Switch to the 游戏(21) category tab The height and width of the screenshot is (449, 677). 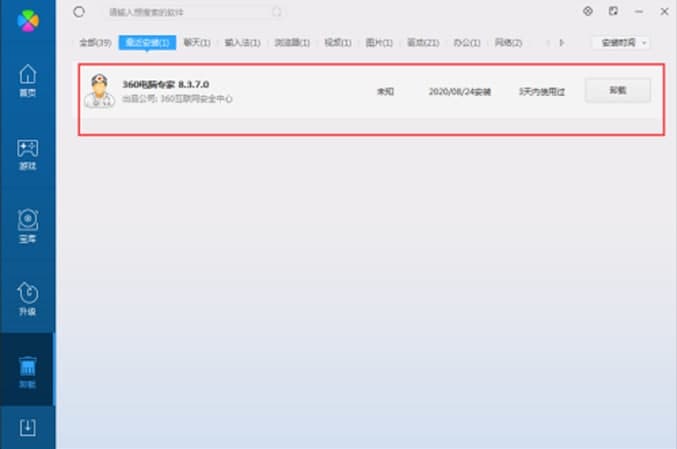(x=423, y=42)
